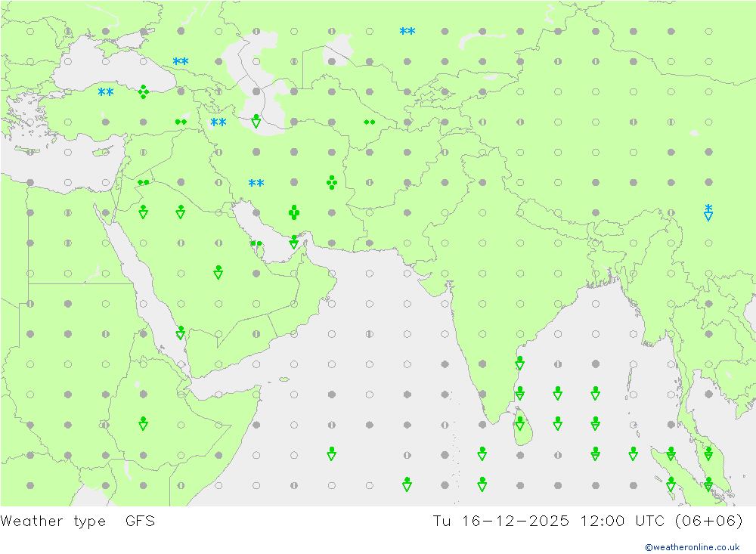Click the green shower symbol over Ethiopia
Image resolution: width=756 pixels, height=554 pixels.
click(x=143, y=423)
